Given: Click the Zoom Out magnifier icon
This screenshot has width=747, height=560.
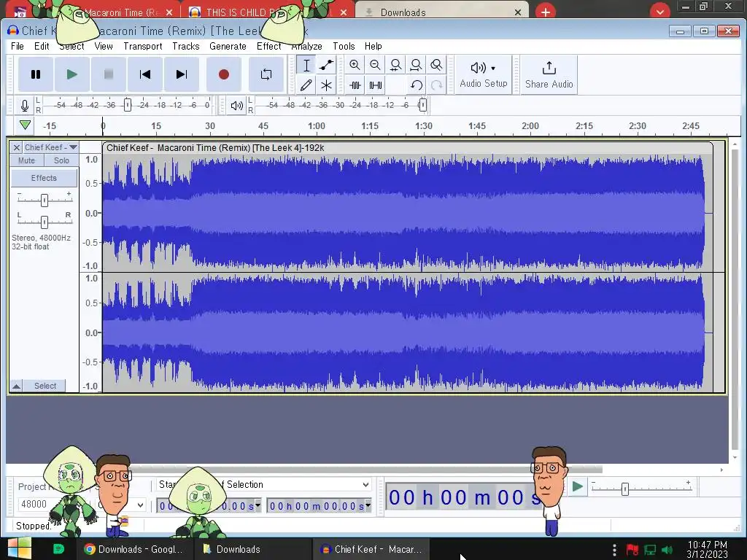Looking at the screenshot, I should click(x=375, y=65).
